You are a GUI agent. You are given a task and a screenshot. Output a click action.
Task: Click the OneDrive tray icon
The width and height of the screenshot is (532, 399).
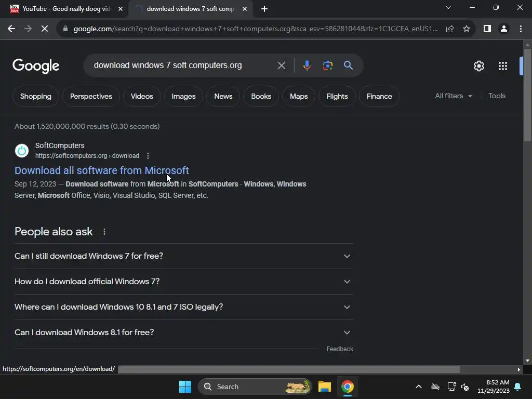coord(435,387)
